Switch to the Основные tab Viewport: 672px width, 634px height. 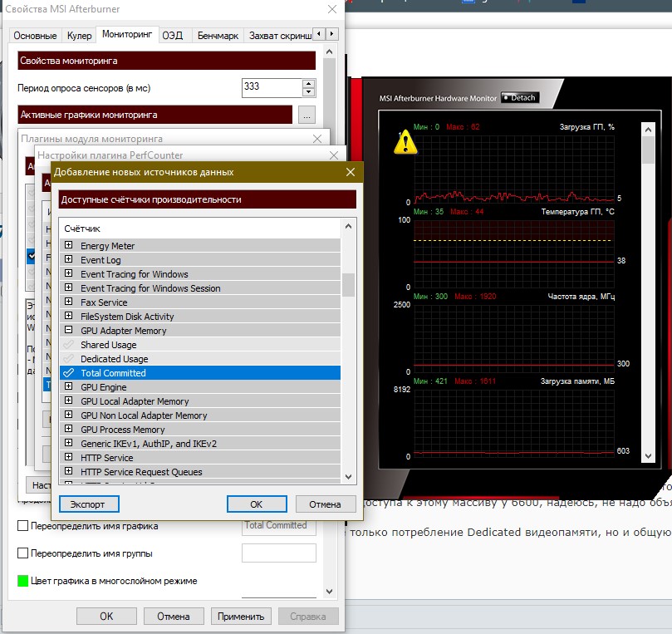click(35, 36)
